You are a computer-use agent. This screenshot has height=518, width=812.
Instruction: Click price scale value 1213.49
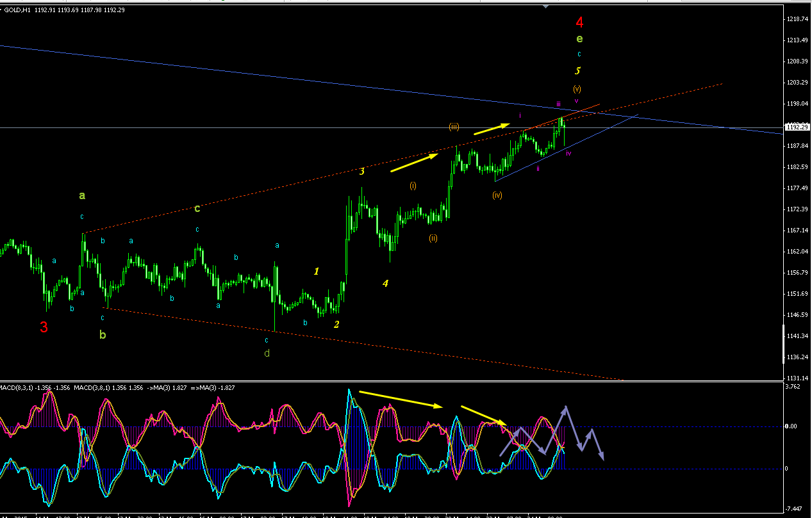(796, 40)
